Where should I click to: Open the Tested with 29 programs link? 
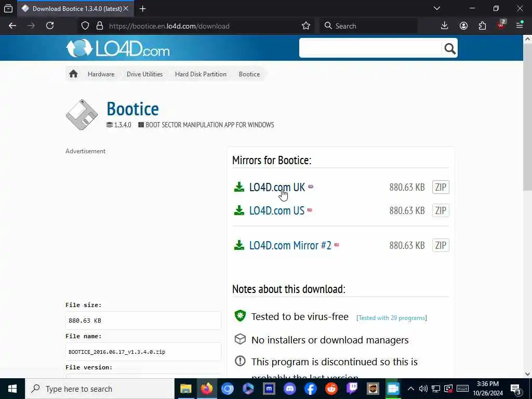(392, 318)
